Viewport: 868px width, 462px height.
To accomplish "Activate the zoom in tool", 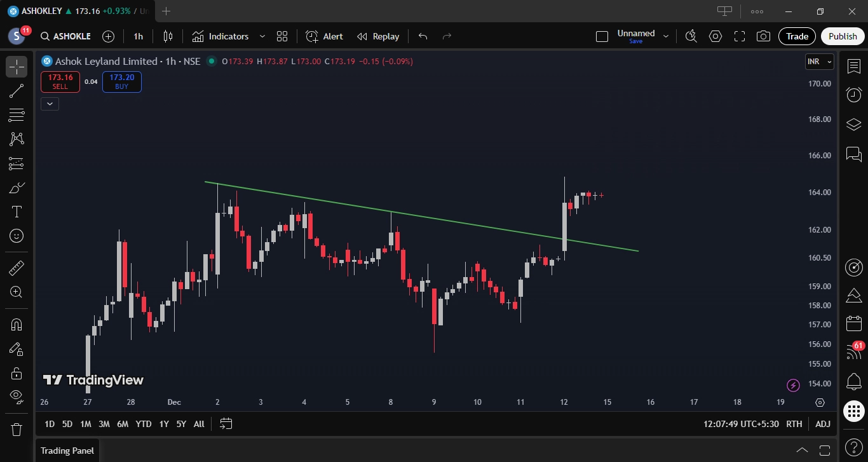I will tap(17, 292).
